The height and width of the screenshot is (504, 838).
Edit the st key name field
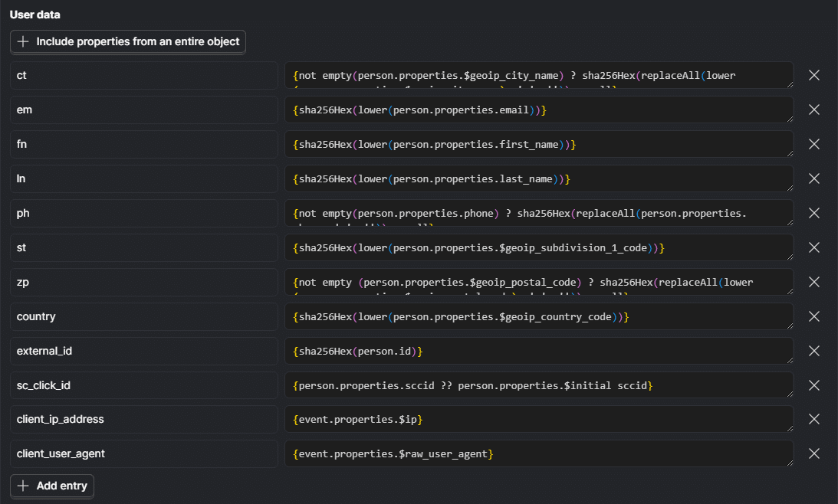pyautogui.click(x=144, y=247)
